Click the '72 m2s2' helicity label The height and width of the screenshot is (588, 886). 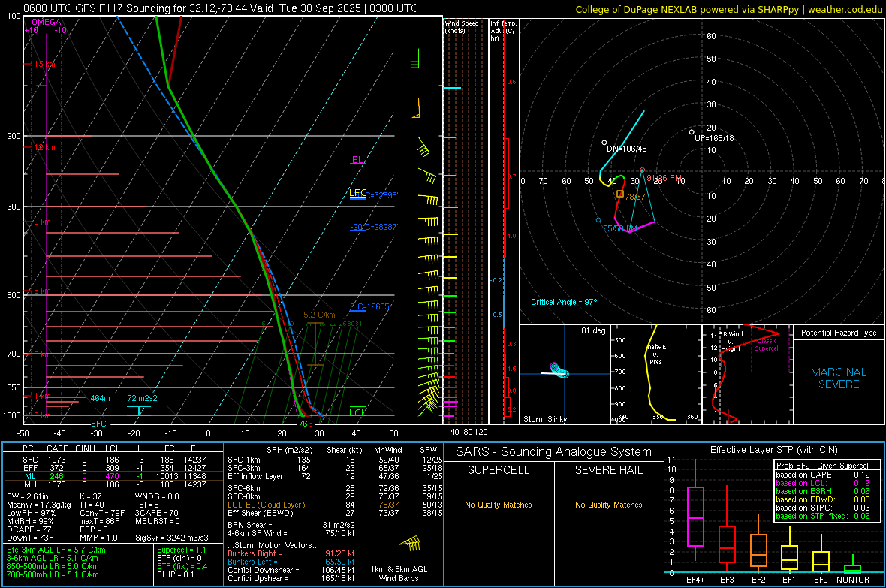pos(143,398)
